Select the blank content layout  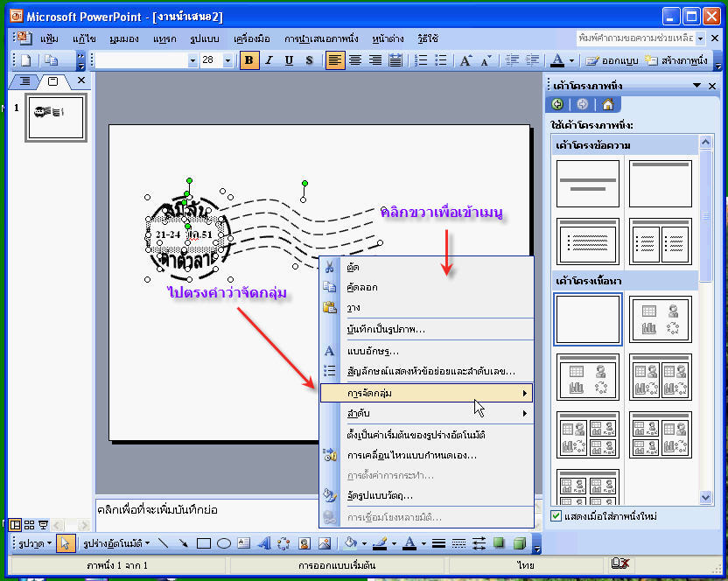588,319
